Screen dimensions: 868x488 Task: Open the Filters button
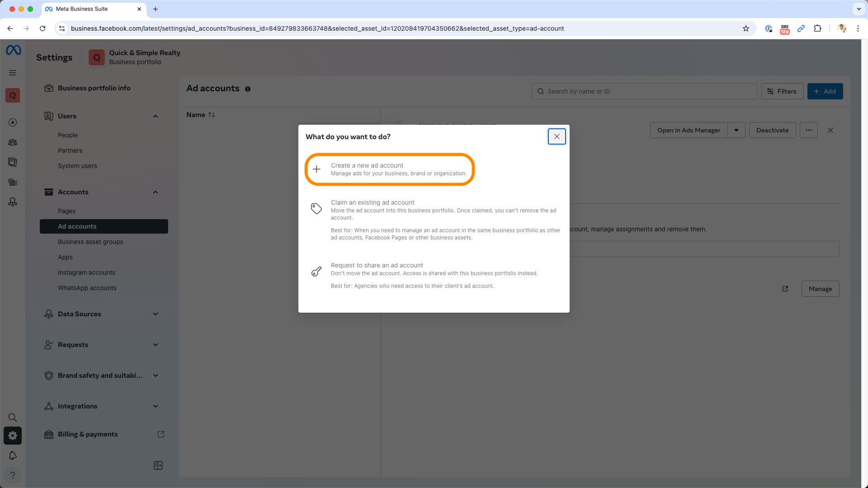782,91
